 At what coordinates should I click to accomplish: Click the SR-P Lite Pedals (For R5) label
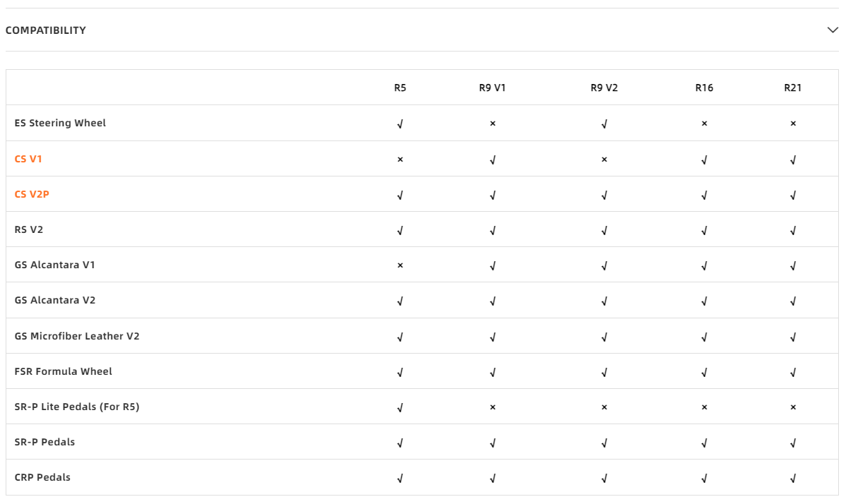[77, 407]
